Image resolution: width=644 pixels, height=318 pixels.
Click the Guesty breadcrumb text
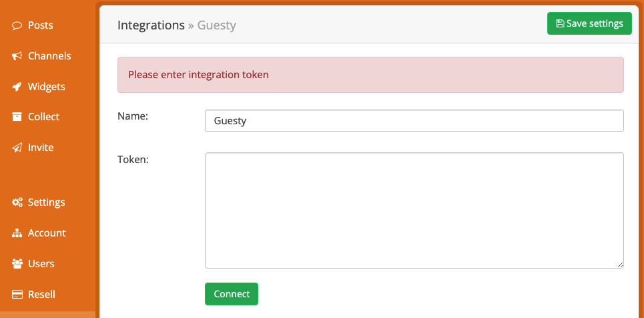click(217, 25)
